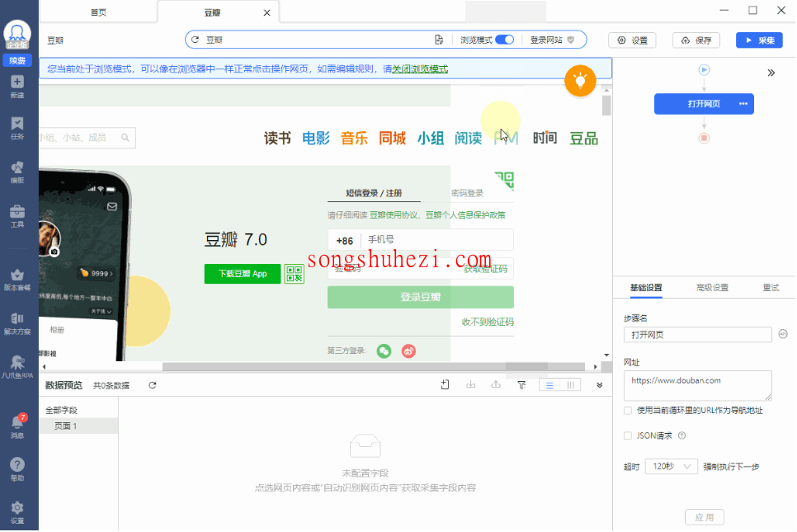Collapse data preview with double-down chevron
The width and height of the screenshot is (797, 532).
point(600,385)
